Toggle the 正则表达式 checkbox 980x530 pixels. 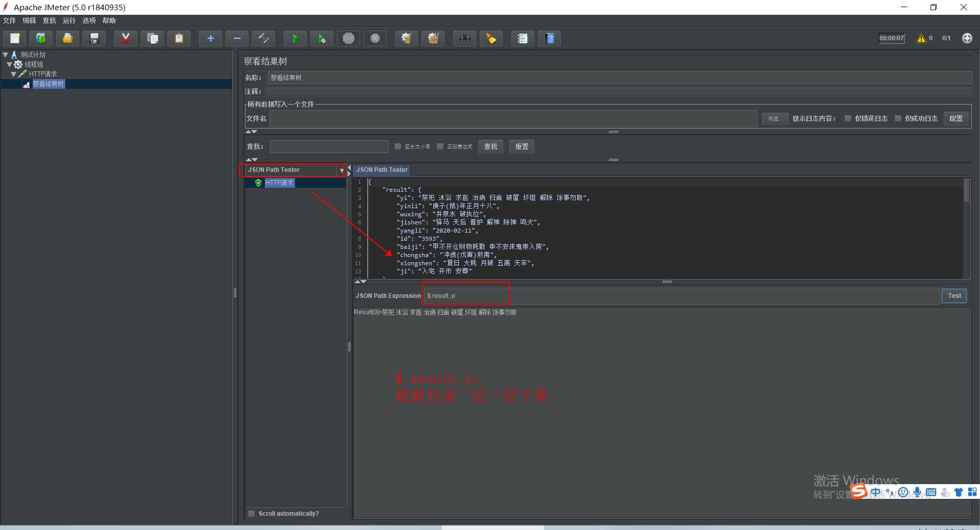tap(440, 146)
